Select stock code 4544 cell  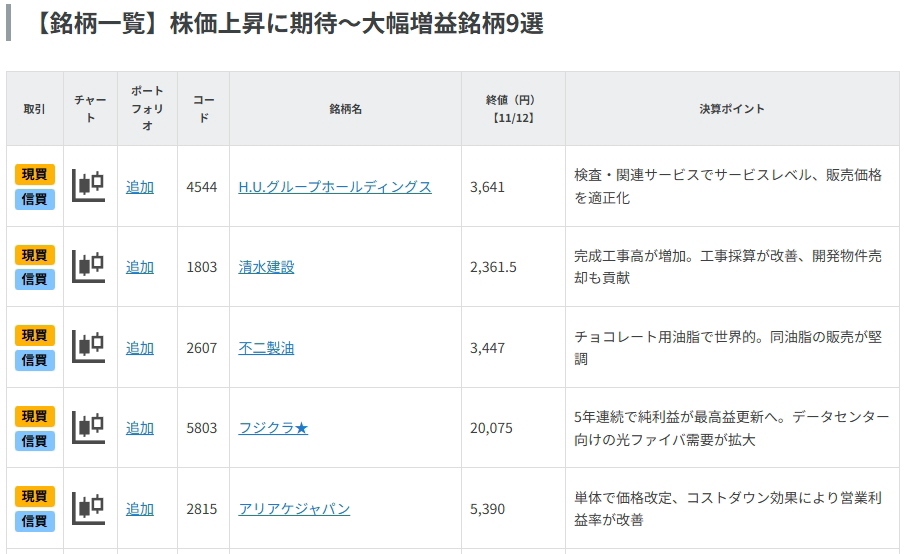click(x=201, y=187)
